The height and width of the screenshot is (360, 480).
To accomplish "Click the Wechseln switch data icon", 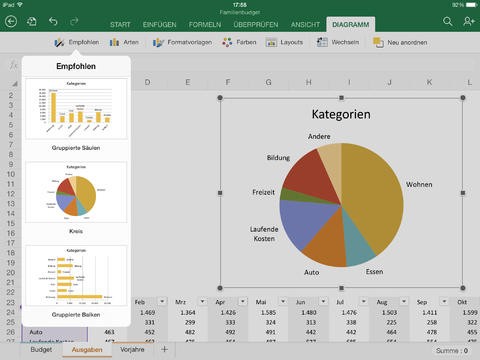I will [x=322, y=42].
